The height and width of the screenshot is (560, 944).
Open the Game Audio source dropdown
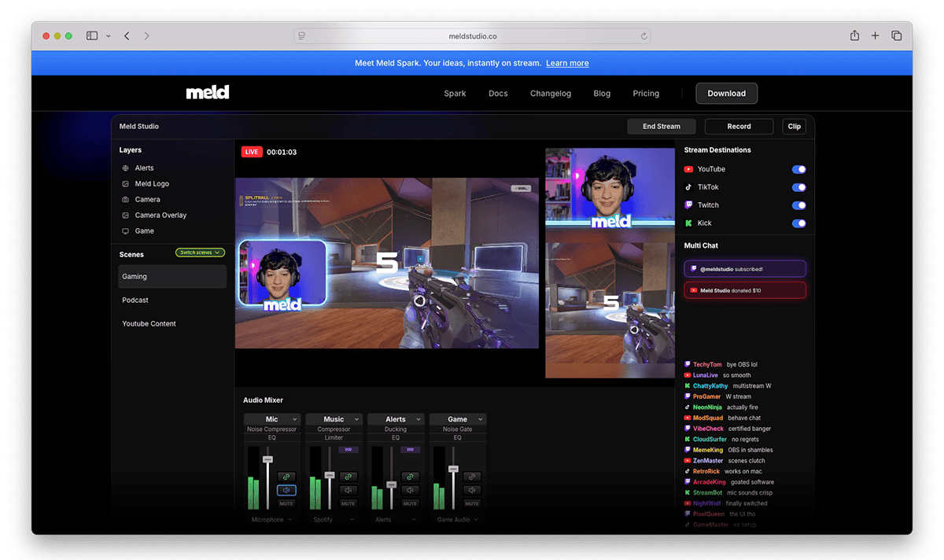pos(458,520)
